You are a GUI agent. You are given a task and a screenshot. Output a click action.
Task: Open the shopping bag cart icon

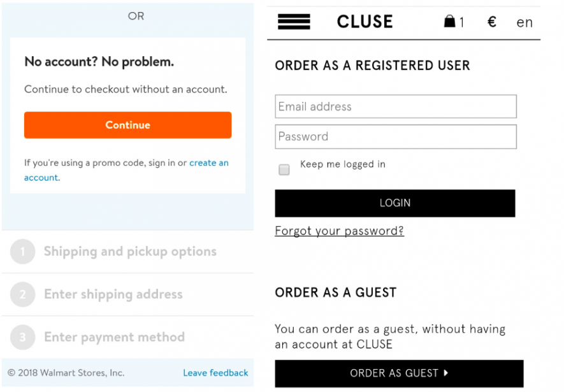[x=449, y=22]
